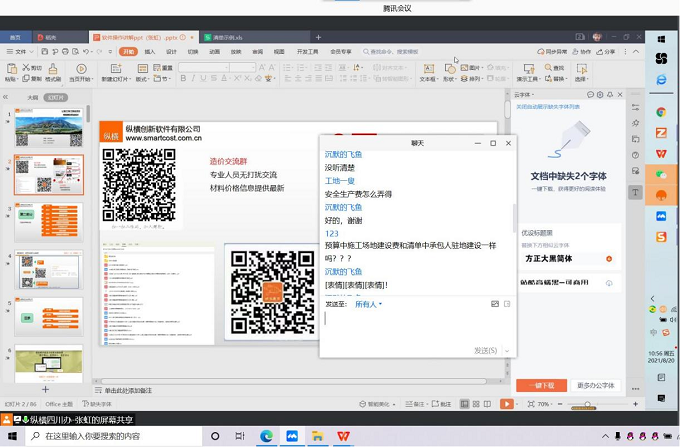Click the zoom out minus button
Screen dimensions: 680x447
click(560, 404)
